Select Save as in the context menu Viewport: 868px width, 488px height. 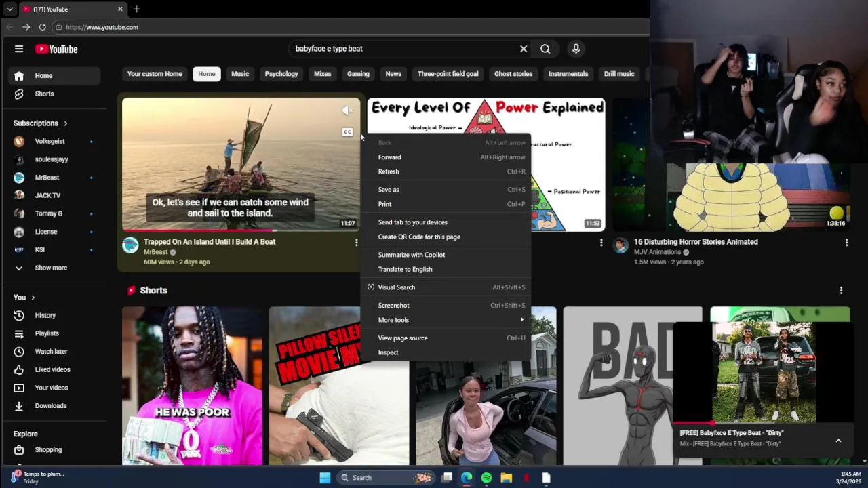pyautogui.click(x=447, y=190)
